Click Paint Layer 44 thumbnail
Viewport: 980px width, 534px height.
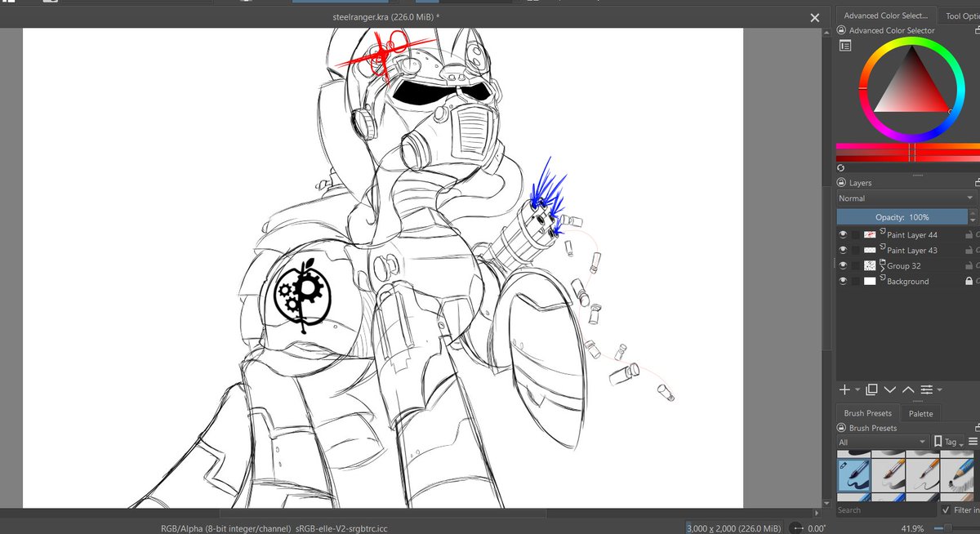(870, 234)
